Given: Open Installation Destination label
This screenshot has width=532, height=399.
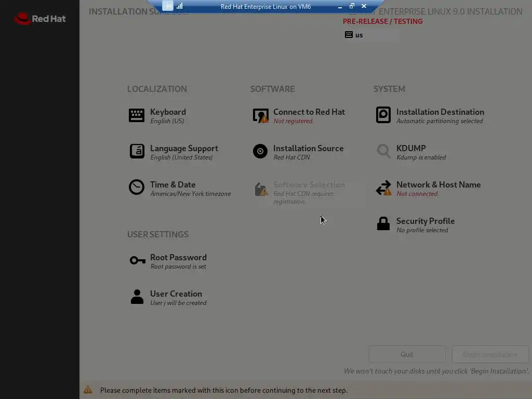Looking at the screenshot, I should click(440, 112).
